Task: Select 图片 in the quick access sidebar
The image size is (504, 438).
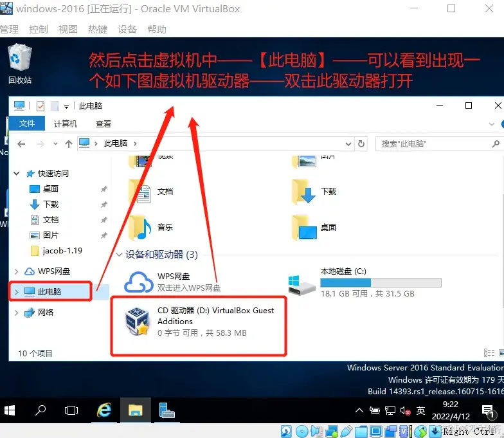Action: point(50,235)
